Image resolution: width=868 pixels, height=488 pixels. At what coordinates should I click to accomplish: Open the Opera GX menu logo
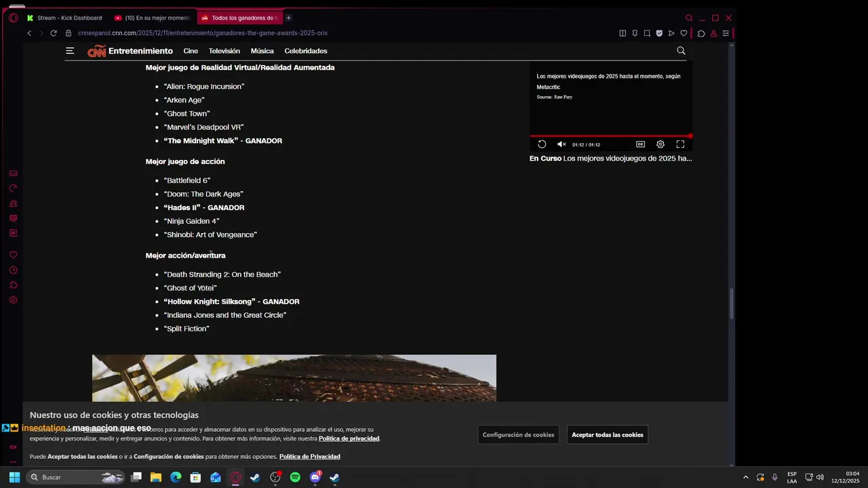coord(13,18)
